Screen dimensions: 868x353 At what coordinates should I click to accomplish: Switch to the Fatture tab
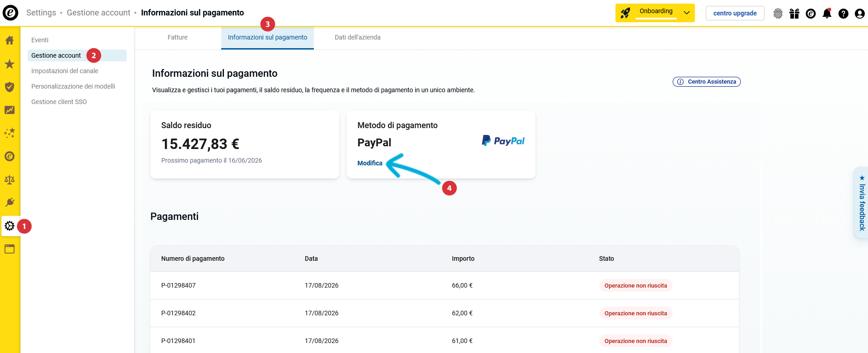[x=178, y=37]
